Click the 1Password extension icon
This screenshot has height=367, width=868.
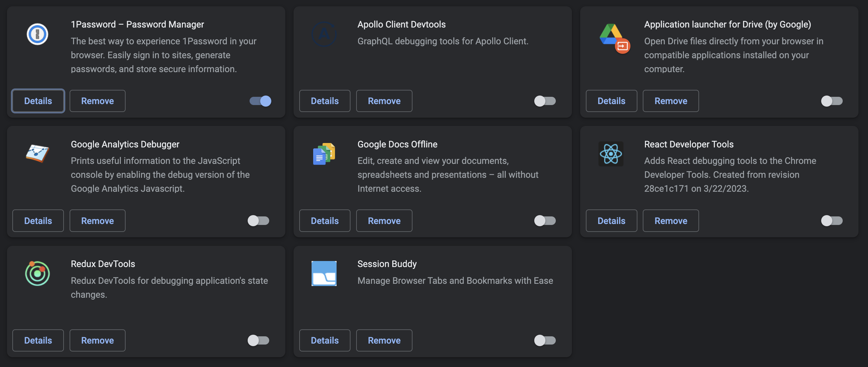coord(37,34)
